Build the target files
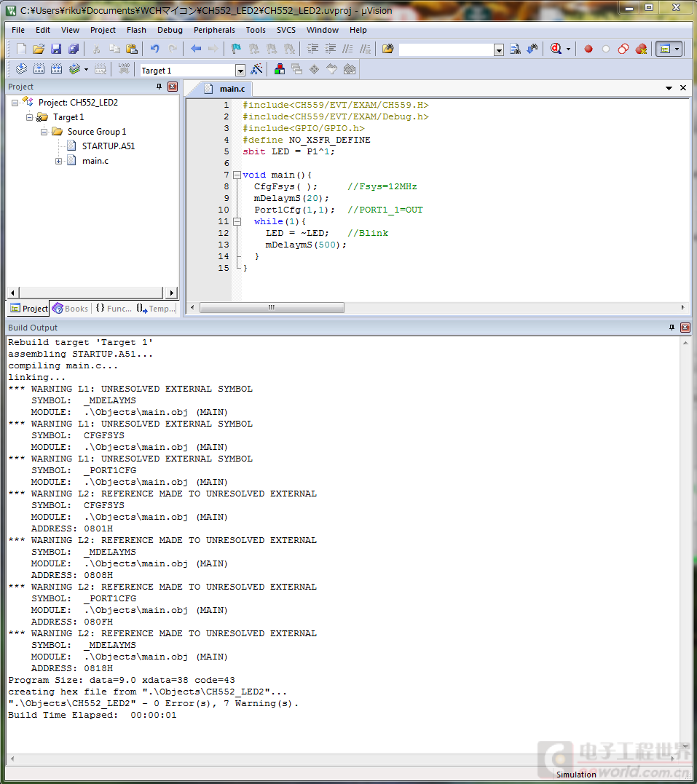Image resolution: width=697 pixels, height=784 pixels. click(39, 69)
